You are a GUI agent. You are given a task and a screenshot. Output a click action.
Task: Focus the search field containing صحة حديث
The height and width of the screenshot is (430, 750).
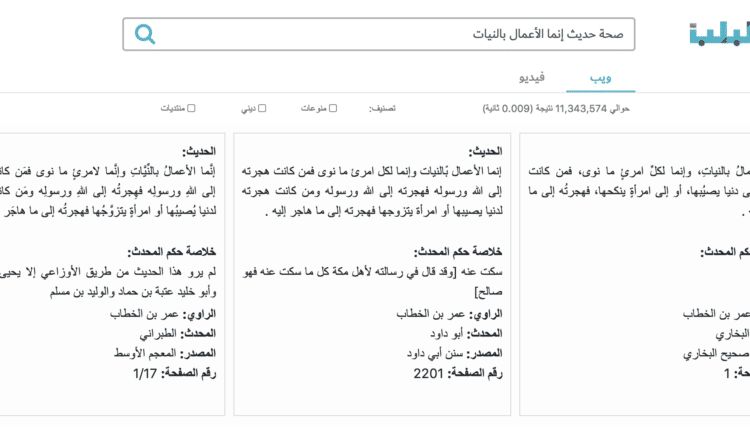378,34
